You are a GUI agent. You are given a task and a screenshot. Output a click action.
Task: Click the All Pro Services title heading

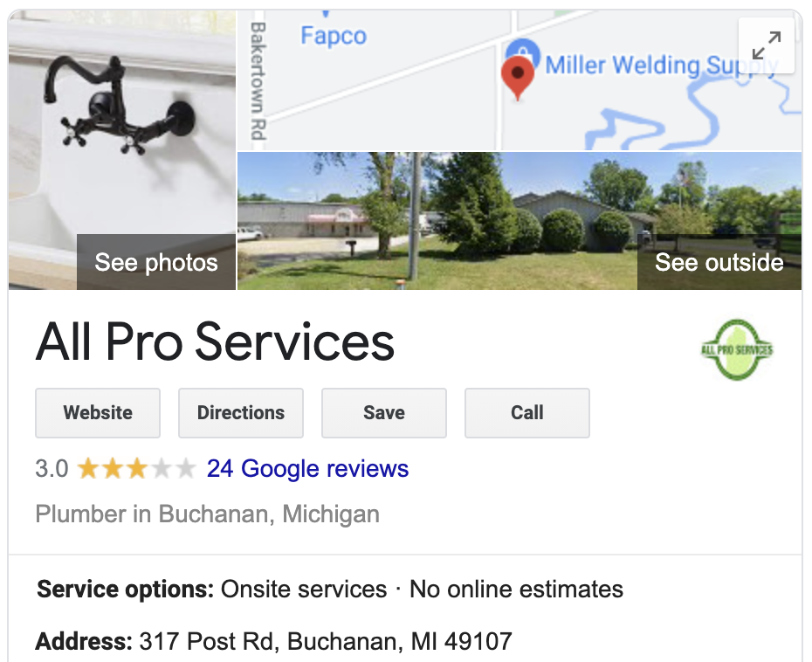pyautogui.click(x=215, y=341)
